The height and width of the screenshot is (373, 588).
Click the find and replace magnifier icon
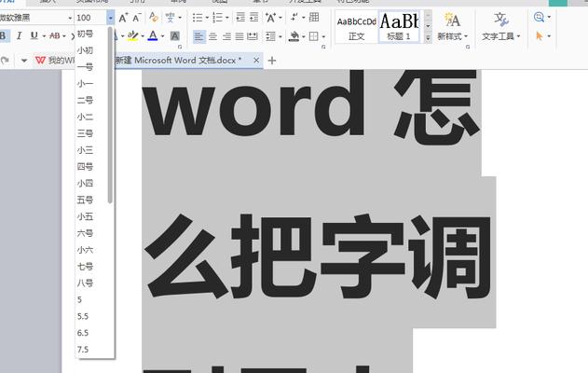coord(539,17)
